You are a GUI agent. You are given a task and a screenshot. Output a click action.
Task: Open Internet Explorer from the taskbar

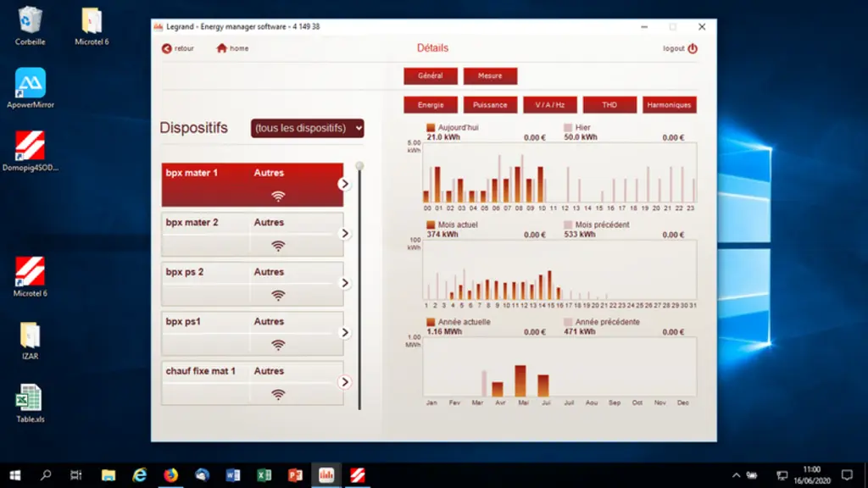tap(140, 475)
